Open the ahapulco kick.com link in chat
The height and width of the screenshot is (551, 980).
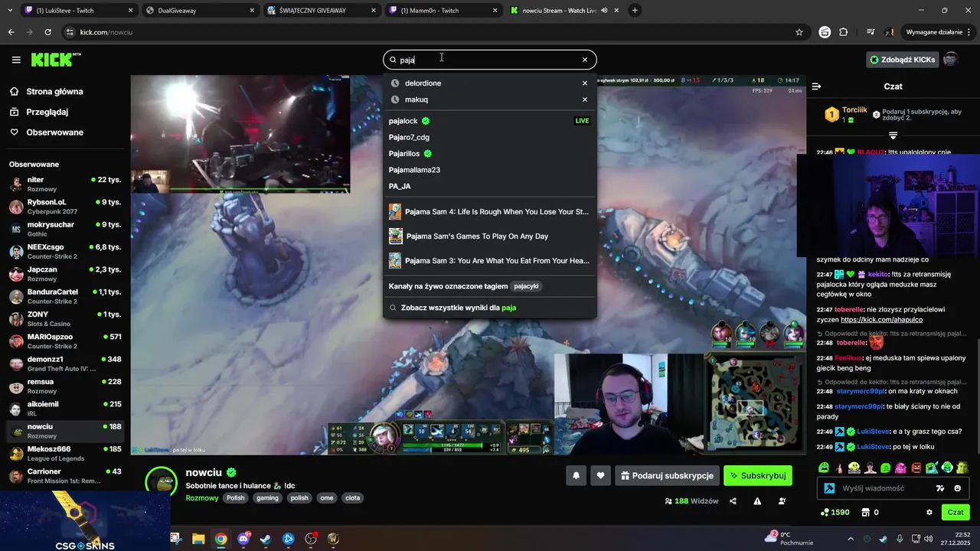[881, 320]
